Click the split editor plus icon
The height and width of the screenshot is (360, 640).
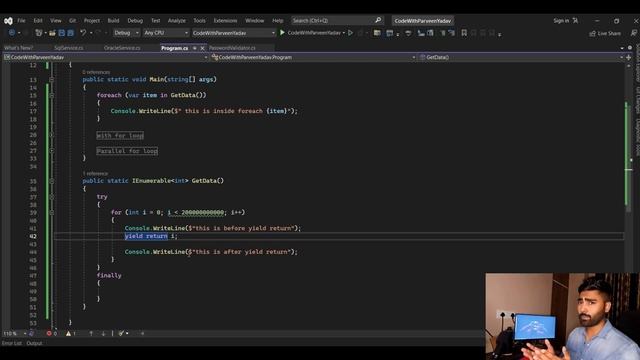point(629,58)
